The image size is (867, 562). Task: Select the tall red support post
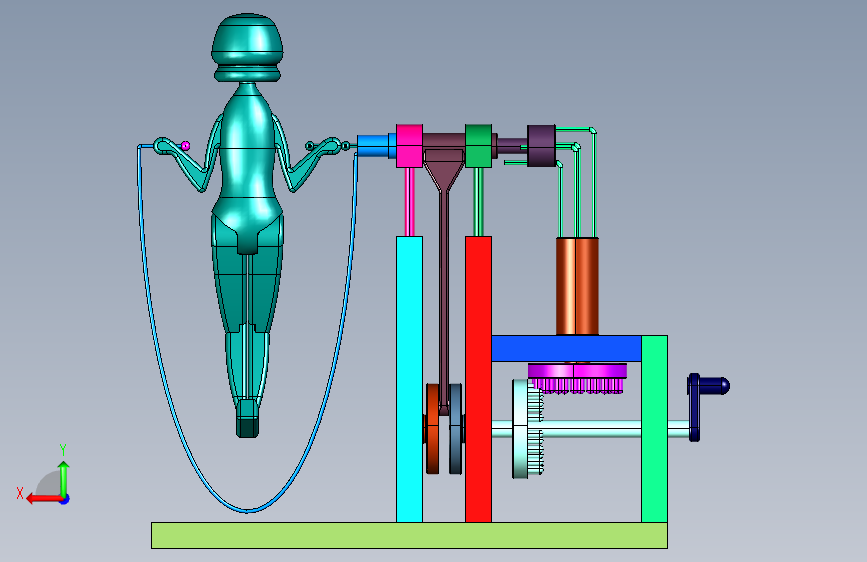[478, 379]
